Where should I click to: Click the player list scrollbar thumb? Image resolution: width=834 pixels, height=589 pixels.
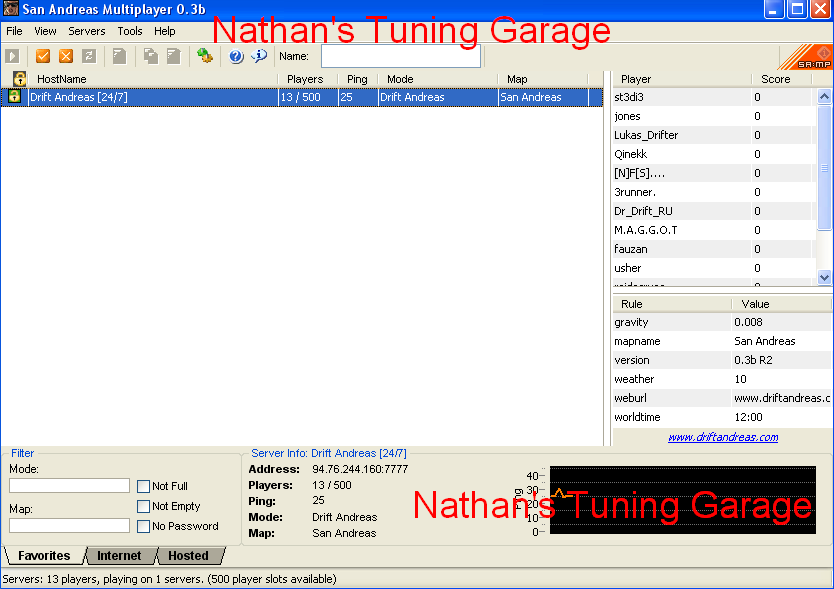coord(824,168)
